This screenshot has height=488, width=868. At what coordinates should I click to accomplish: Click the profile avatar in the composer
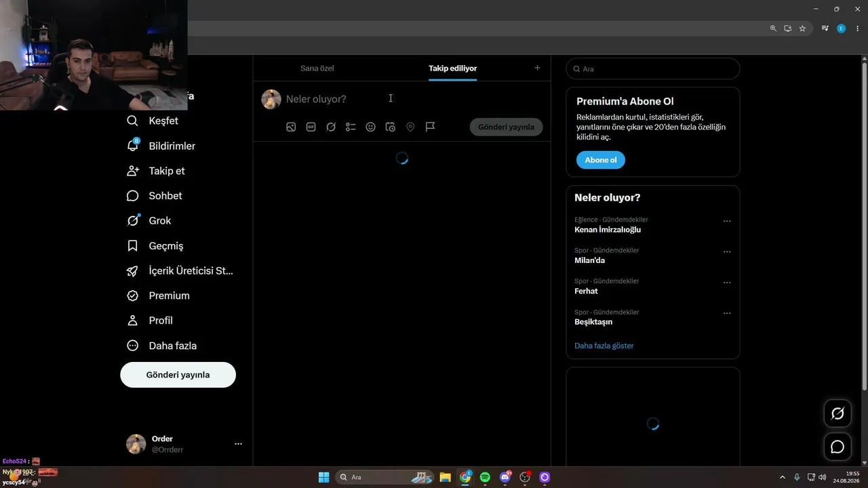click(x=271, y=99)
